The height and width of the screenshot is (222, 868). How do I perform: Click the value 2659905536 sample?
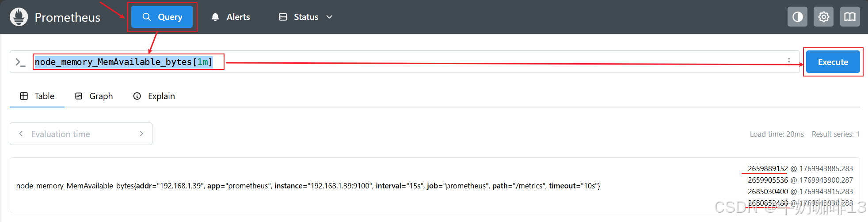[x=768, y=180]
